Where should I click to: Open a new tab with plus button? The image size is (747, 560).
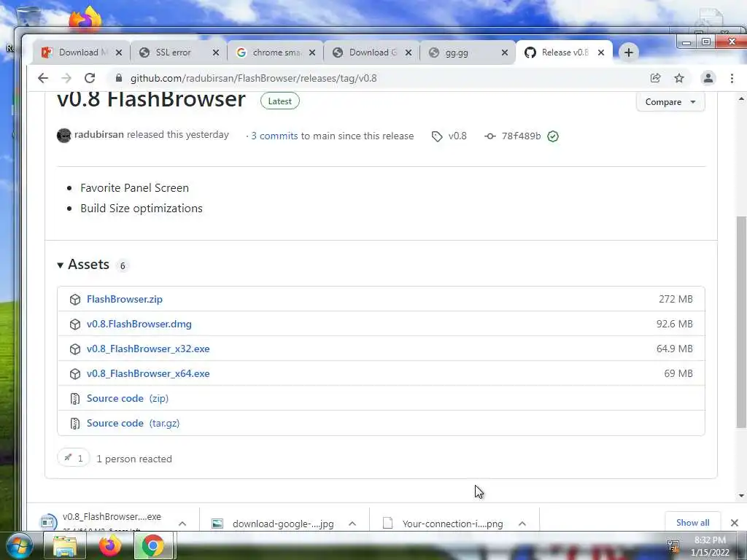(628, 52)
